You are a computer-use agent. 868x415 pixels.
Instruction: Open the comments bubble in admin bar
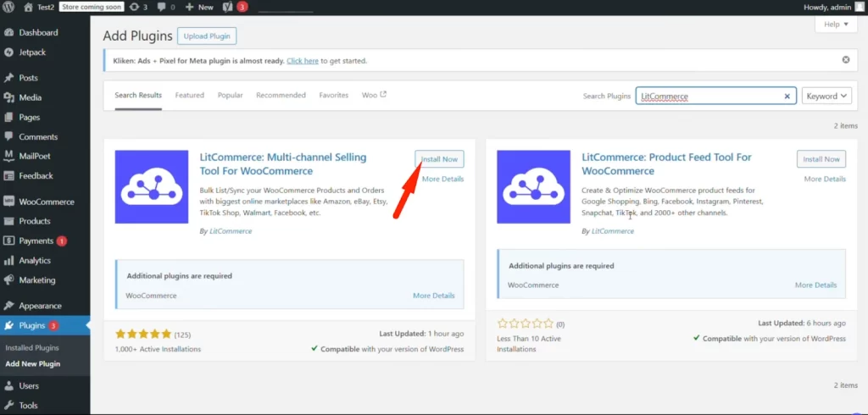[x=166, y=7]
